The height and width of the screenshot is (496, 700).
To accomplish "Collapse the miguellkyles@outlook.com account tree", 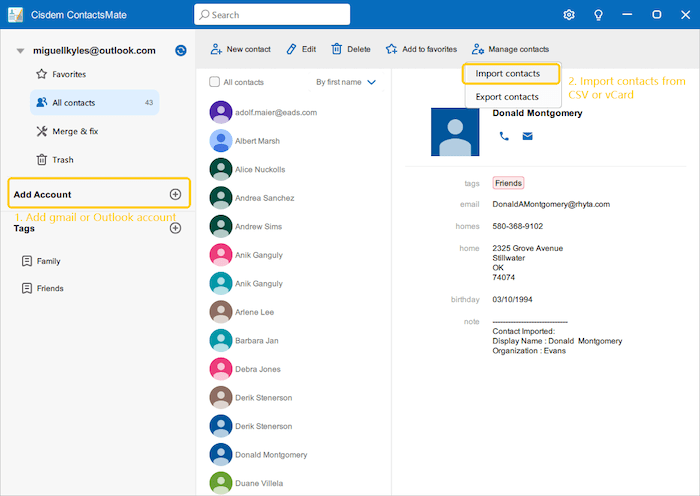I will point(20,51).
